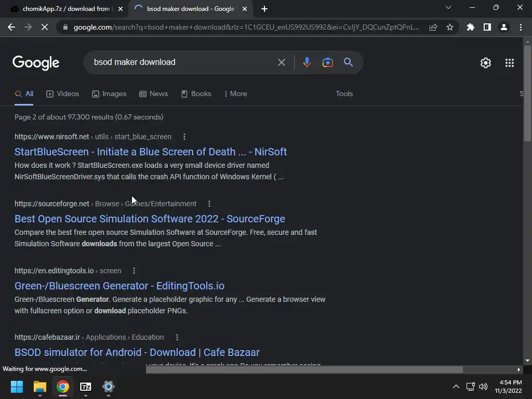Open 7-Zip from the taskbar
The image size is (532, 399).
[x=86, y=387]
